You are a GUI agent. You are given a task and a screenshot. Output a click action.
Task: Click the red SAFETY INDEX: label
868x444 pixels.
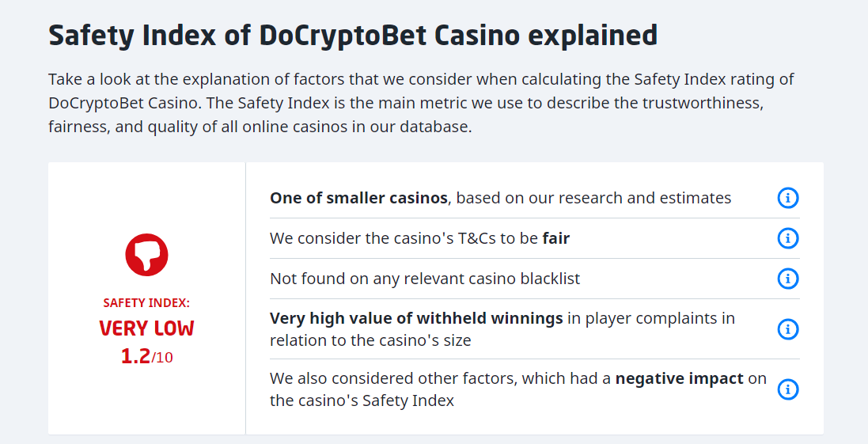point(146,303)
